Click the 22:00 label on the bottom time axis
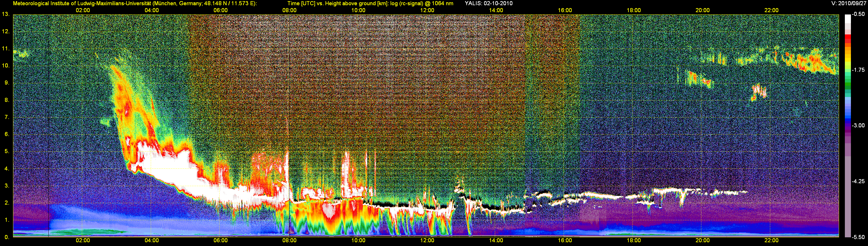The image size is (868, 246). (771, 241)
